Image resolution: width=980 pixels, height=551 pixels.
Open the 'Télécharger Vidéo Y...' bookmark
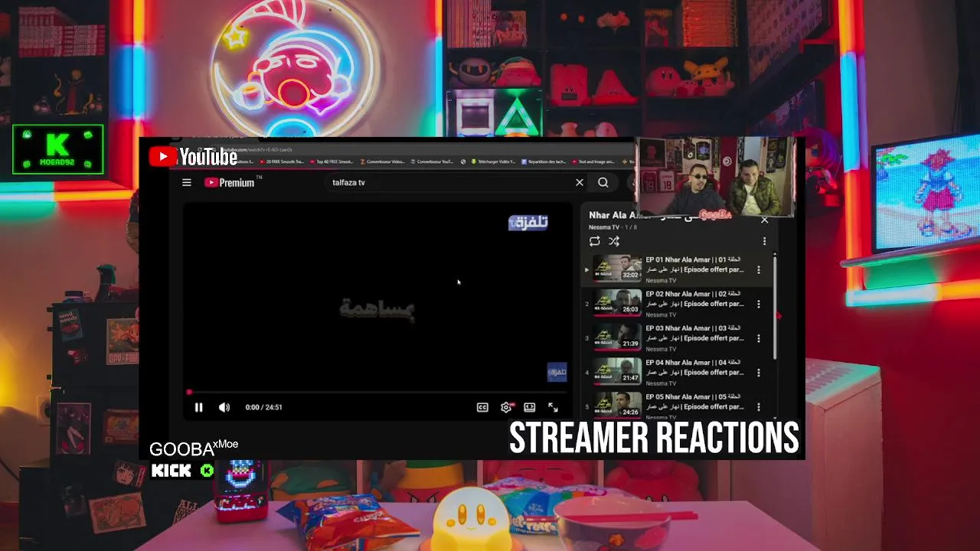(x=494, y=161)
